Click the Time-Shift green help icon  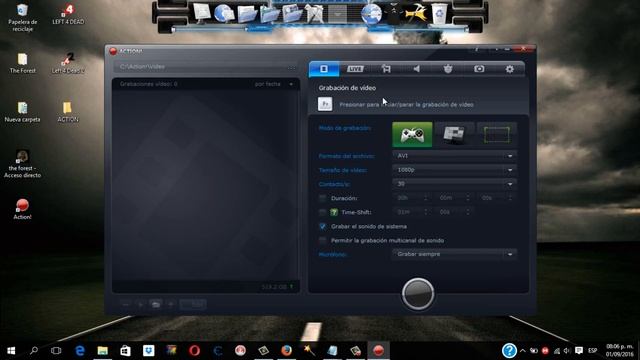333,212
